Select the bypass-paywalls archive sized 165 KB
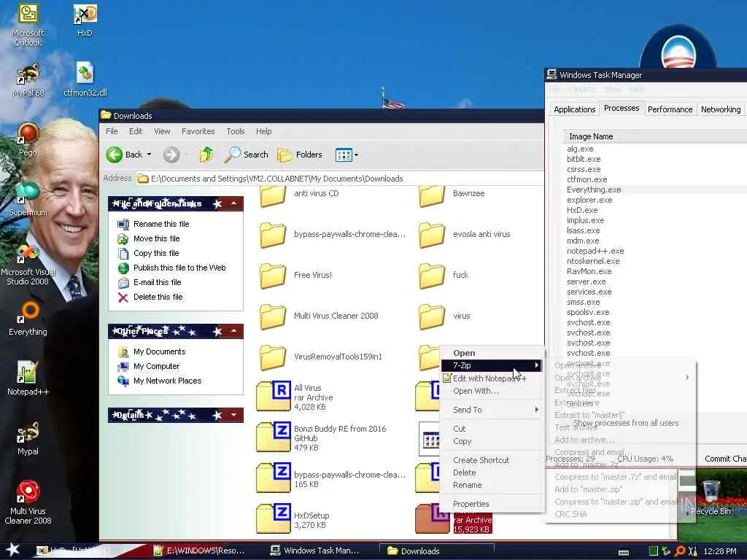747x560 pixels. pos(331,478)
